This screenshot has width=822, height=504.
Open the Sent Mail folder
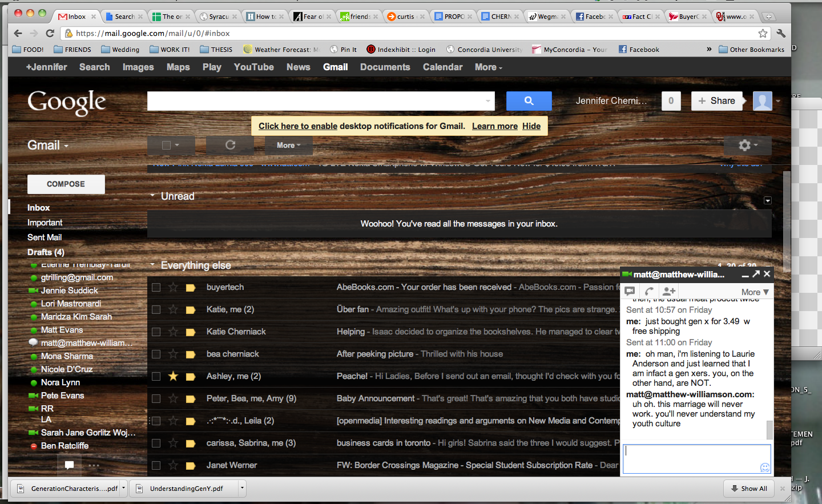[x=45, y=237]
